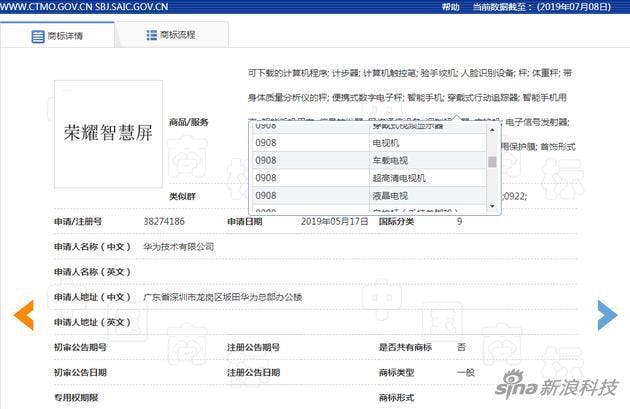Click the WWW.CTMO.GOV.CN header text
This screenshot has height=409, width=630.
pyautogui.click(x=45, y=7)
